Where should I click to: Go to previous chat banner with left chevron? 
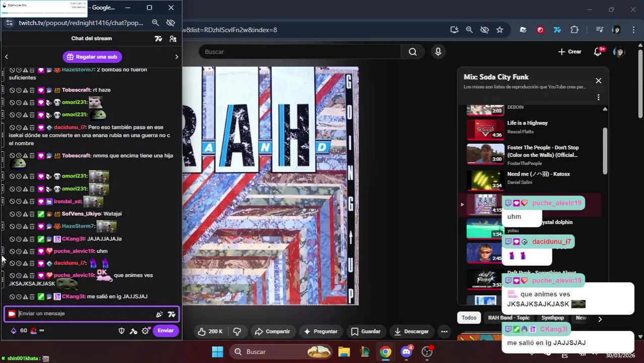pyautogui.click(x=7, y=57)
